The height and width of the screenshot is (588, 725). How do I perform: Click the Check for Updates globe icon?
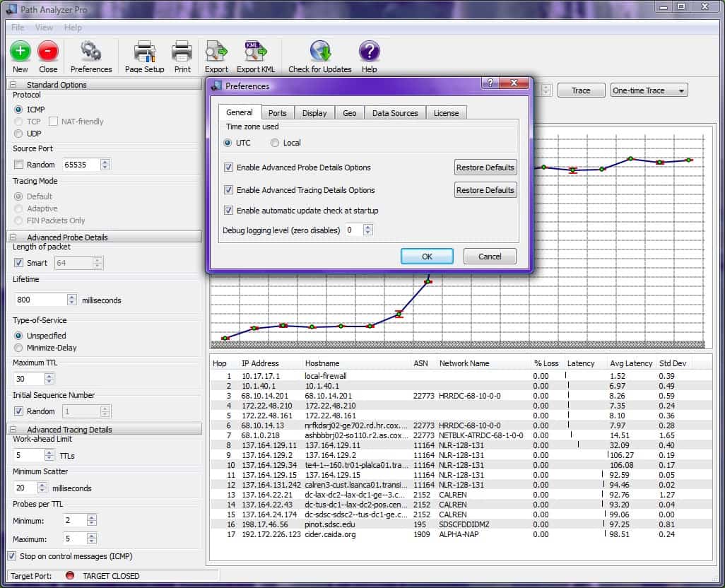[x=320, y=51]
